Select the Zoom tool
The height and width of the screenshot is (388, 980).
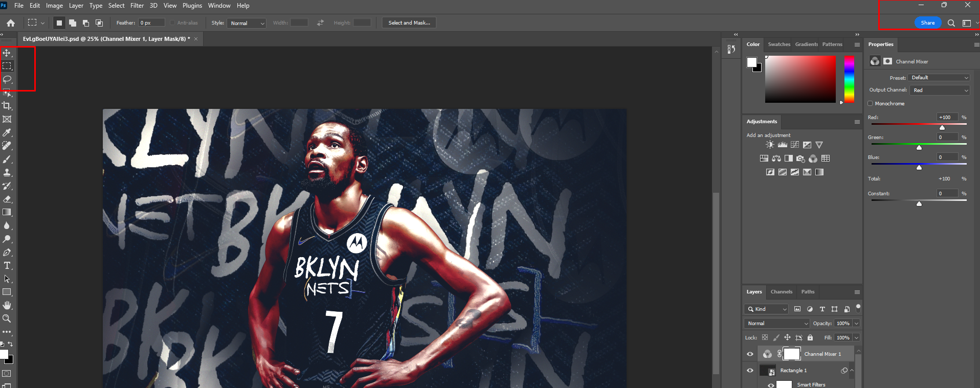7,318
